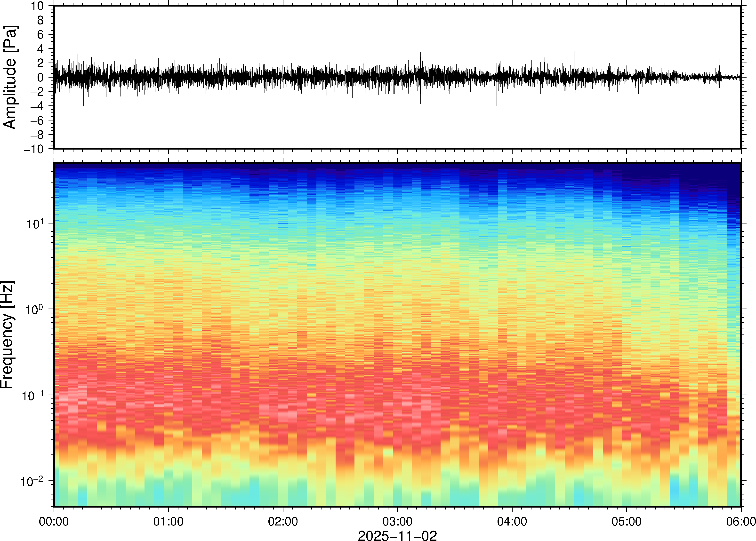The width and height of the screenshot is (756, 541).
Task: Click the 04:00 time axis label
Action: (512, 521)
